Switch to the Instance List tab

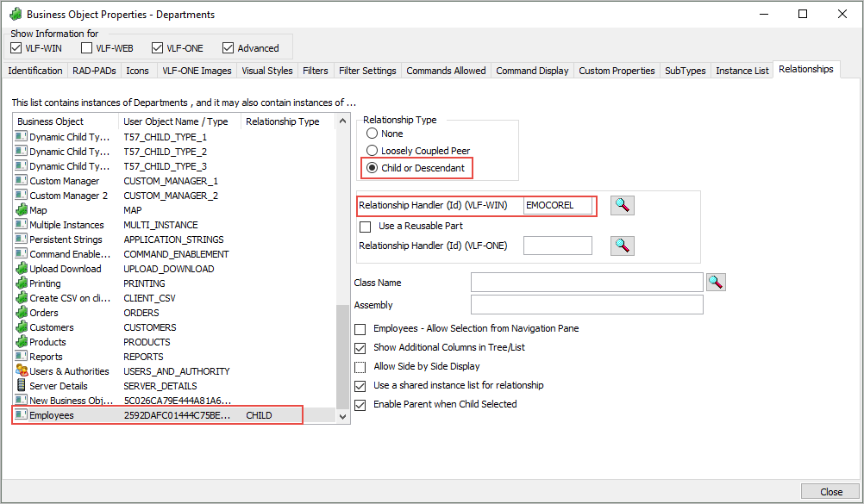coord(742,71)
